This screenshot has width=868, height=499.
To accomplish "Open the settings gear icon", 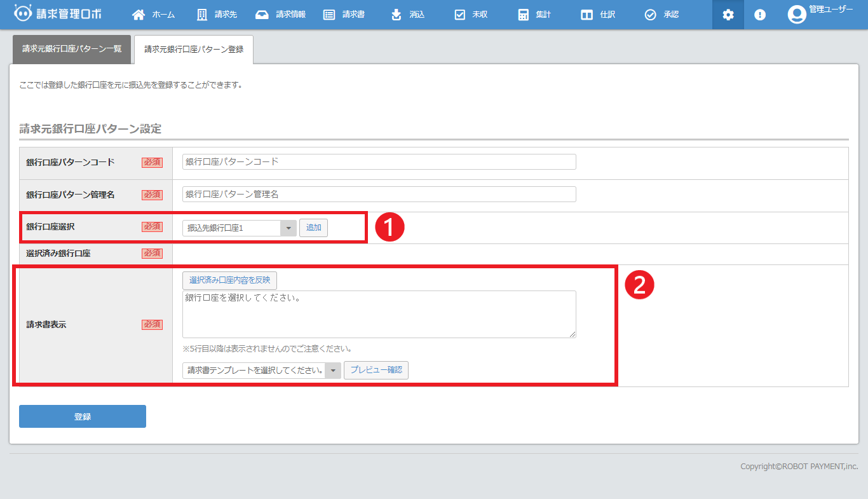I will pyautogui.click(x=728, y=15).
